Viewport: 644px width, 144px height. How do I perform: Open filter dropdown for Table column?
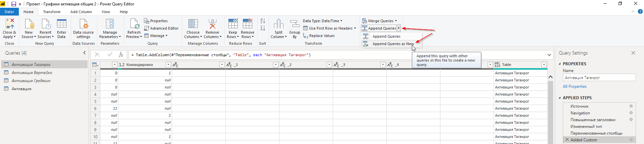coord(544,65)
